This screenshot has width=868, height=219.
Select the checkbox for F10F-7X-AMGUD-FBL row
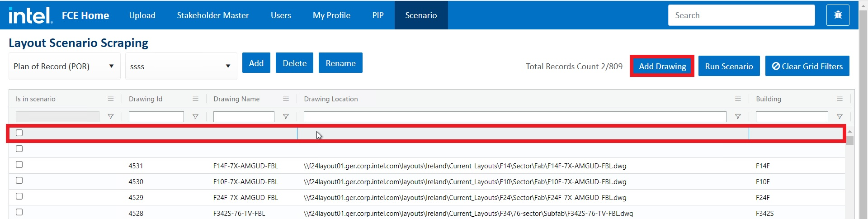19,181
